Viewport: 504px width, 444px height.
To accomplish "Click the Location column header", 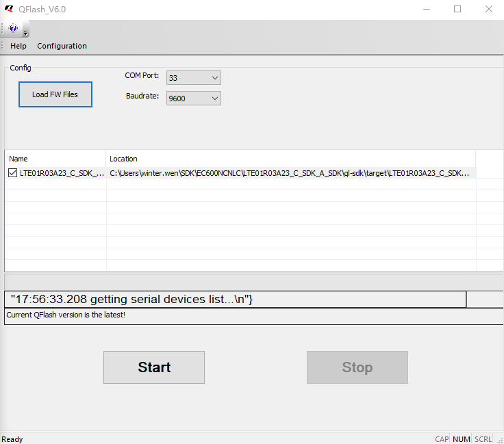I will coord(291,159).
